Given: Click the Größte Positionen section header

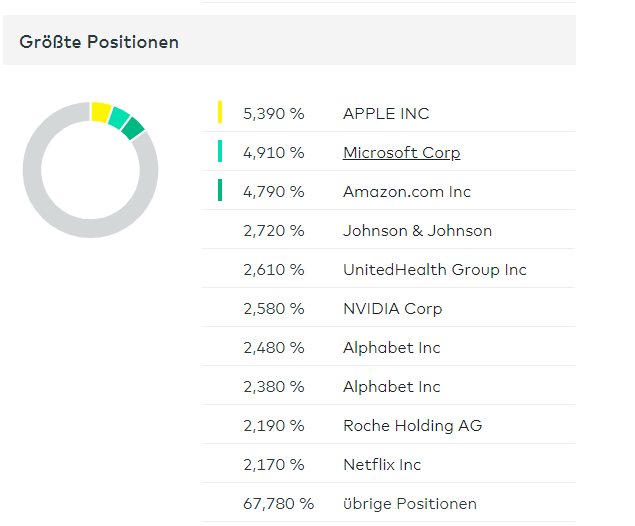Looking at the screenshot, I should coord(99,42).
